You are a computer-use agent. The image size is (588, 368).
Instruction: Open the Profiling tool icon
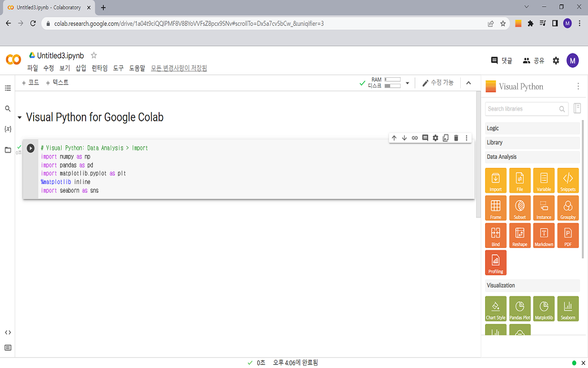click(x=496, y=263)
